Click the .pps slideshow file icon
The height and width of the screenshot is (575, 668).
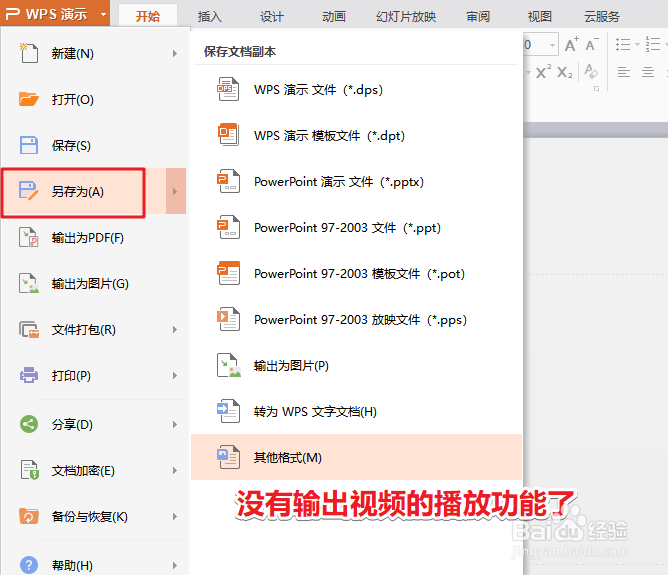(x=228, y=319)
